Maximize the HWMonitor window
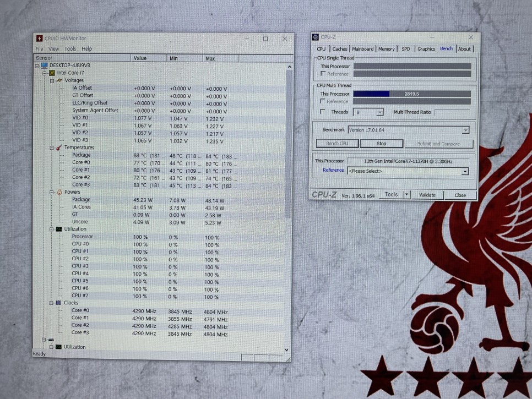The height and width of the screenshot is (399, 532). [x=265, y=39]
